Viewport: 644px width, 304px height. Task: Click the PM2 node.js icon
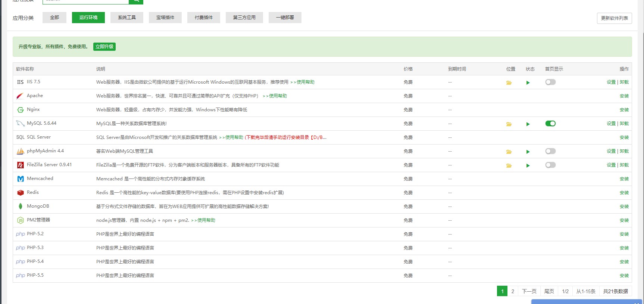pos(21,220)
